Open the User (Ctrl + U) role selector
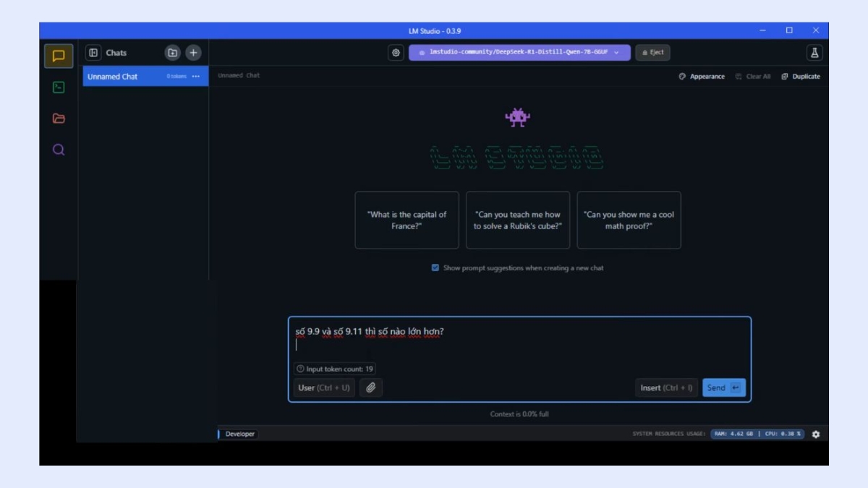The width and height of the screenshot is (868, 488). pos(323,387)
